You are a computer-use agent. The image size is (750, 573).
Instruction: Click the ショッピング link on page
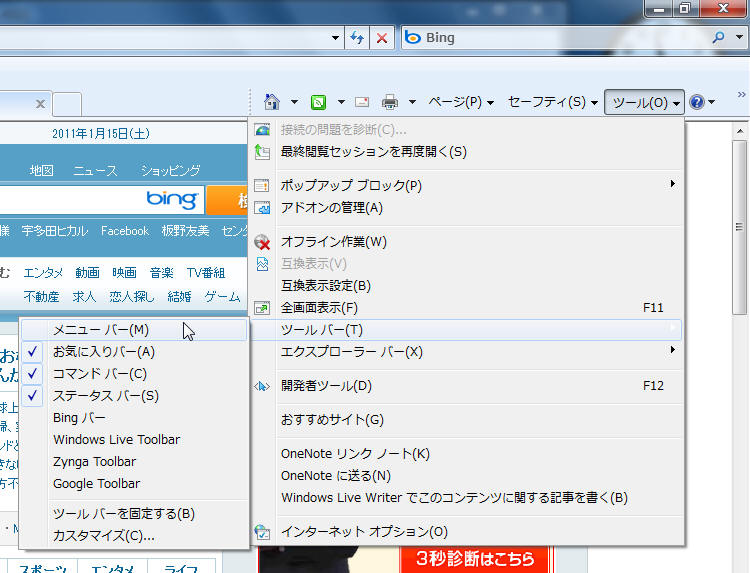[x=171, y=171]
